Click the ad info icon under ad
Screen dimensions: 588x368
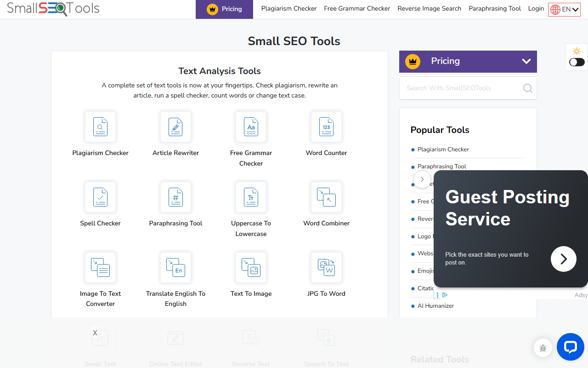tap(445, 295)
